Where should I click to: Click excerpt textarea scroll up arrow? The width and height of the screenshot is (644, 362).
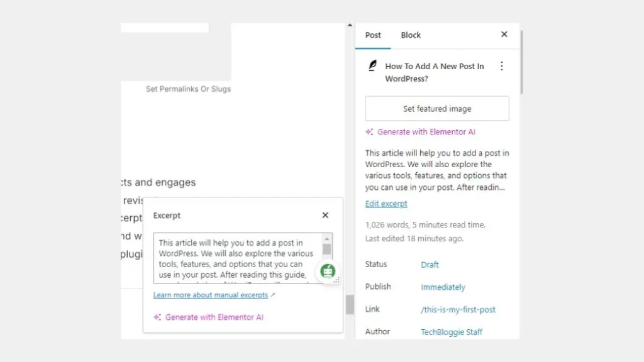tap(327, 239)
